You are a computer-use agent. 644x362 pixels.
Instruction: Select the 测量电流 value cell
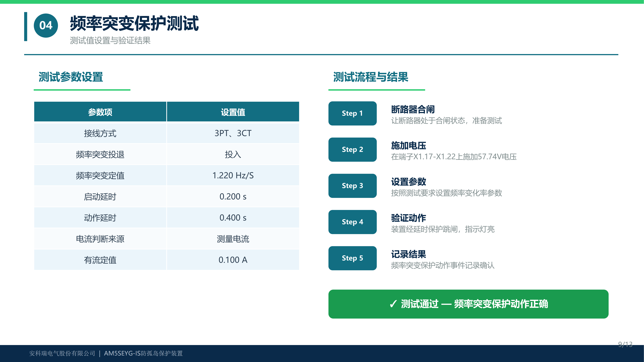pyautogui.click(x=233, y=239)
